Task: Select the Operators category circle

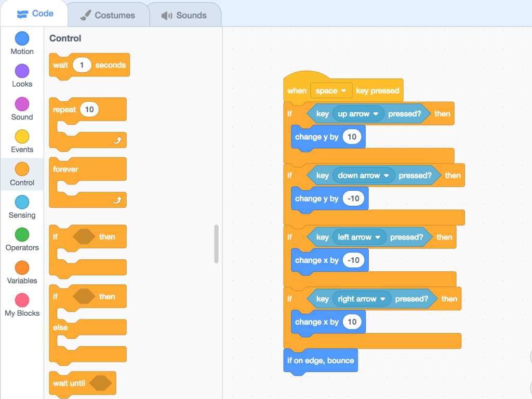Action: click(22, 235)
